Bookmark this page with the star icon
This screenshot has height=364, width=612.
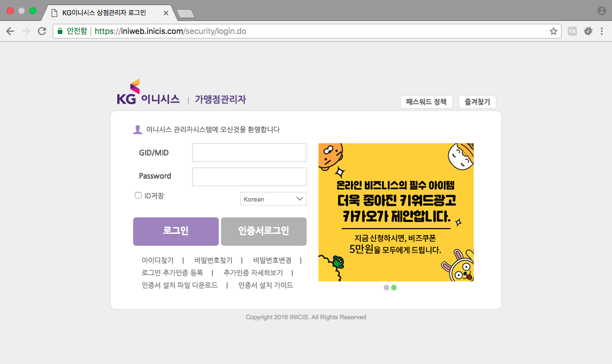(553, 31)
